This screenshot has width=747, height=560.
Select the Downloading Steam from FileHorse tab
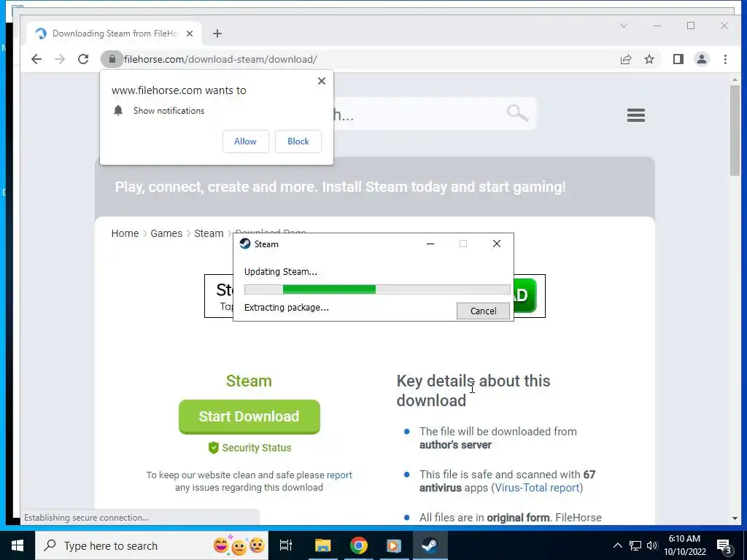[115, 34]
